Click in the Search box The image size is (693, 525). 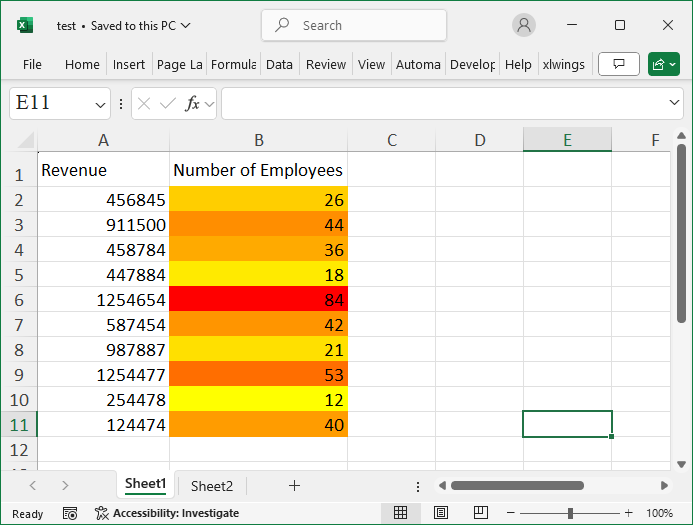[354, 25]
